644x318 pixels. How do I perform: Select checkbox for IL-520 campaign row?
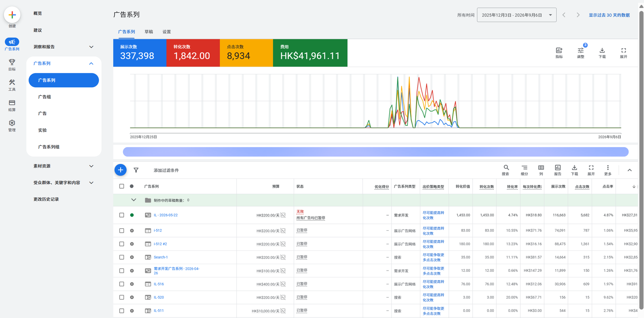[122, 297]
